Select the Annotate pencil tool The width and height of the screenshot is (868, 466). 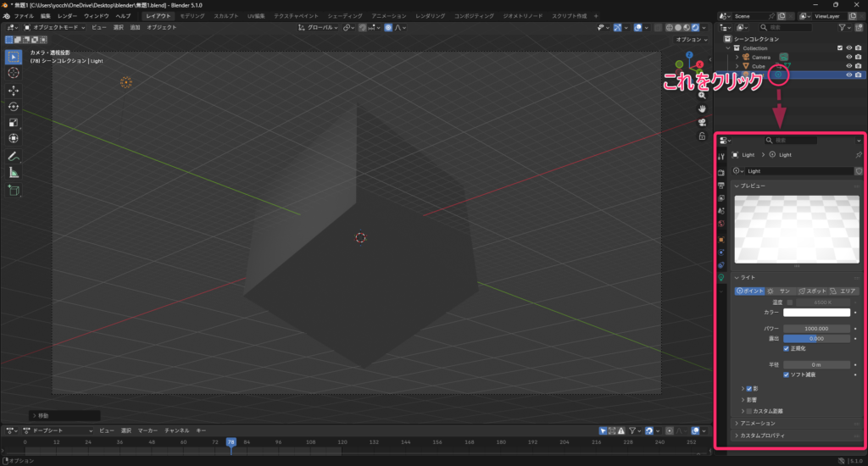click(x=14, y=157)
